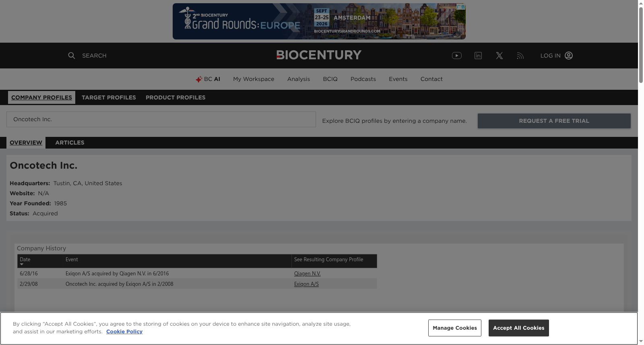The image size is (644, 345).
Task: Click the ad choices icon on banner
Action: pos(461,7)
